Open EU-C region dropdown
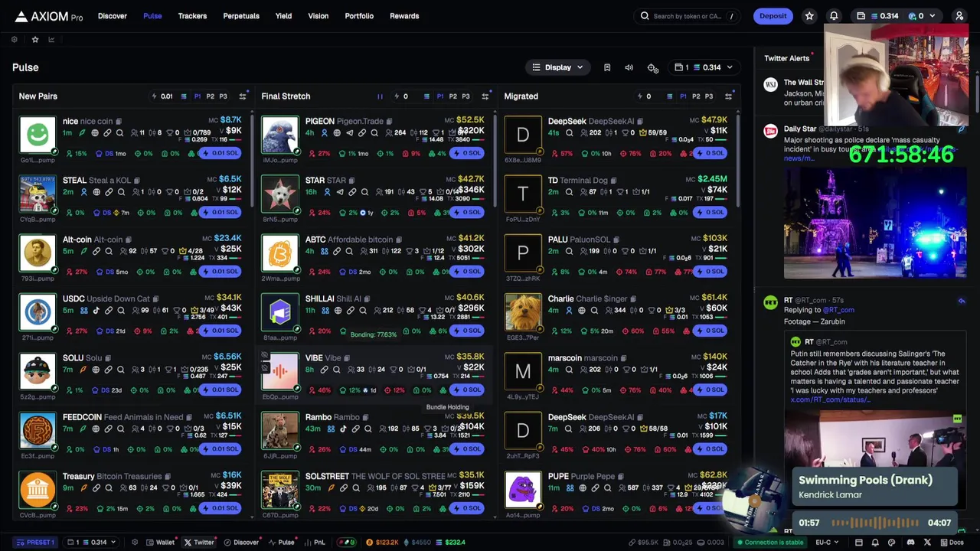Screen dimensions: 980x551 [x=828, y=543]
